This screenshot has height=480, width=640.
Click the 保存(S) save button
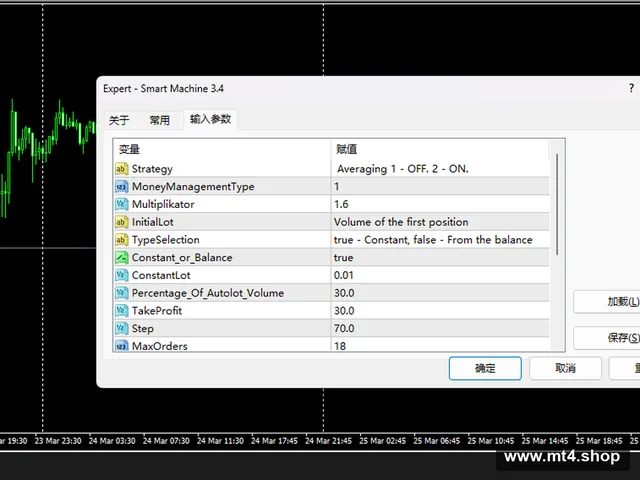coord(607,338)
